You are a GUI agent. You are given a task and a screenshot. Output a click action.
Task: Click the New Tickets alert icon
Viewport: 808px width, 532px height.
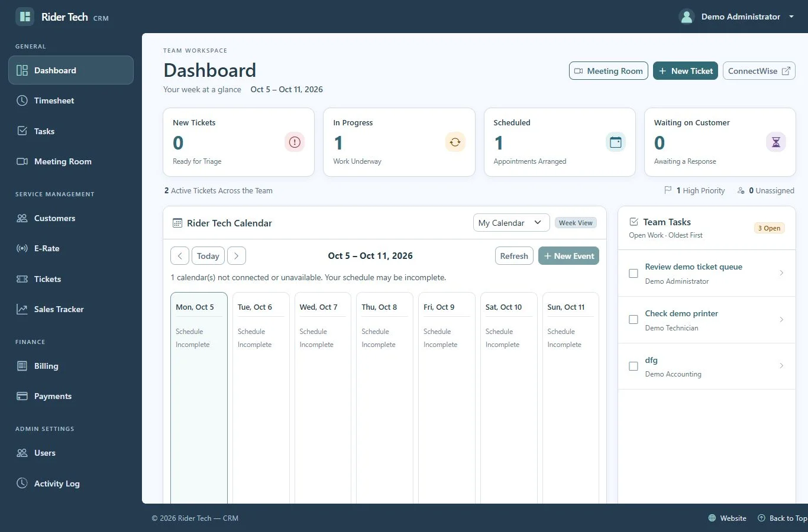(x=295, y=142)
